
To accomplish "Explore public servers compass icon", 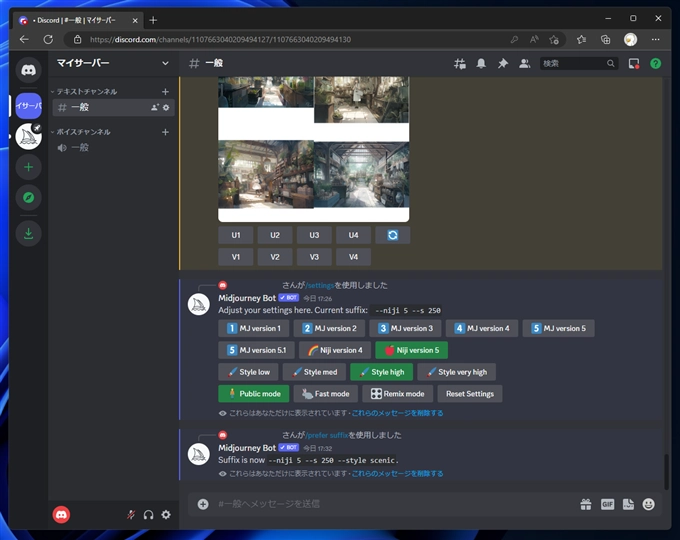I will (29, 197).
